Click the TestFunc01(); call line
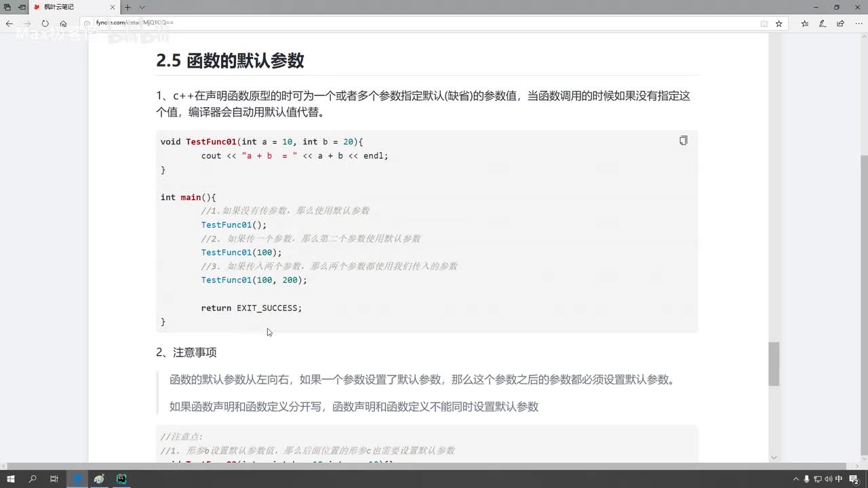Image resolution: width=868 pixels, height=488 pixels. pyautogui.click(x=234, y=224)
